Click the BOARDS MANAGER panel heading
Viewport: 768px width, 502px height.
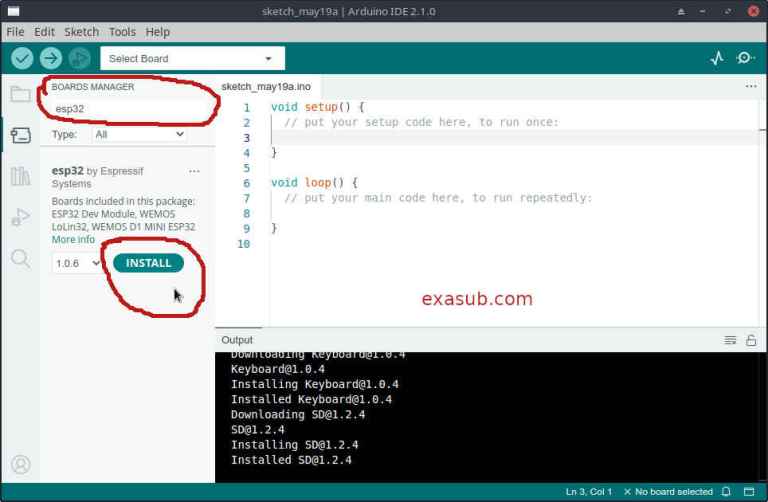point(93,87)
